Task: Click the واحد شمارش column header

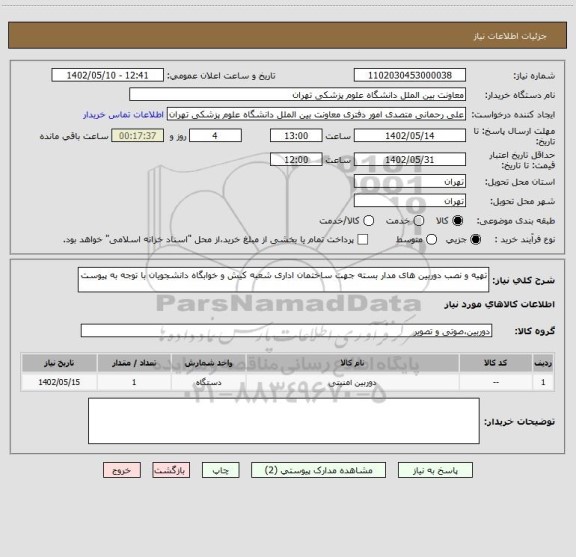Action: [x=208, y=363]
